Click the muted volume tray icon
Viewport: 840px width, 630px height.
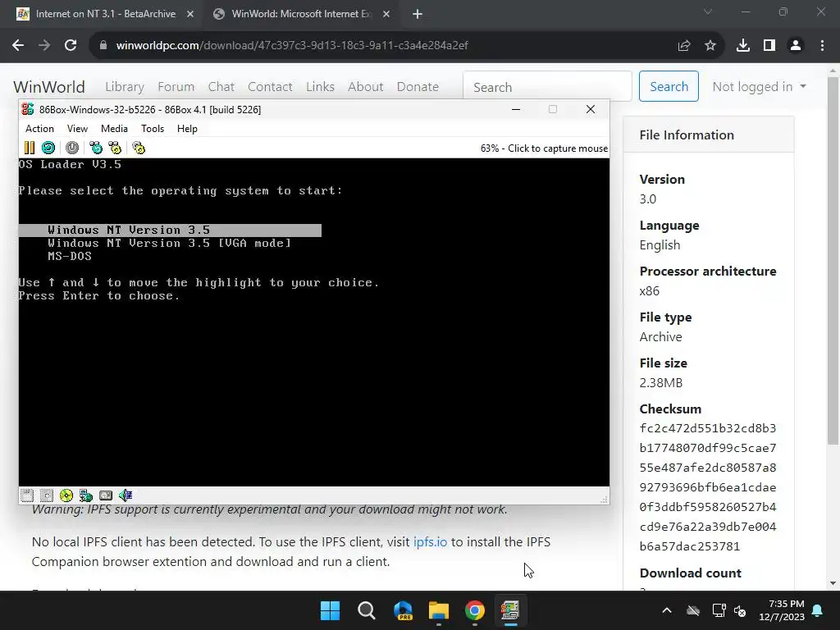click(x=740, y=610)
